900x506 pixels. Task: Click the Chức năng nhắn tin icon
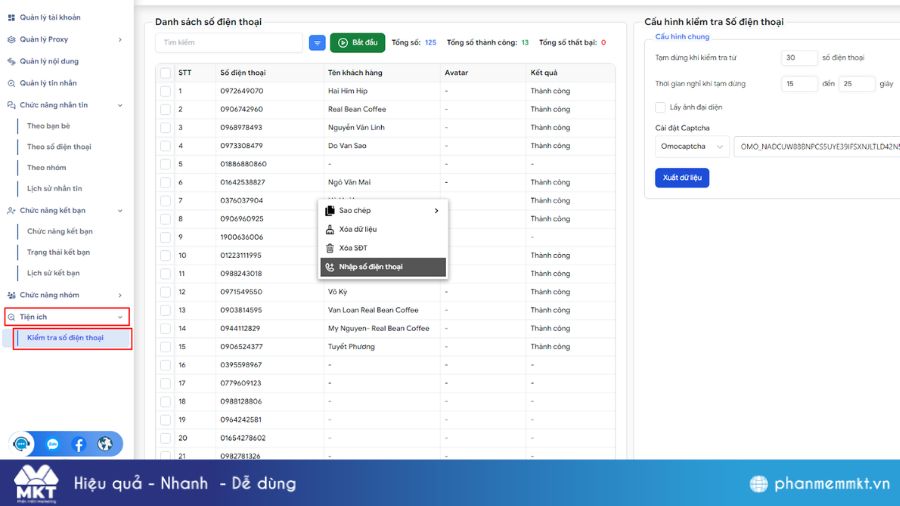pos(11,105)
